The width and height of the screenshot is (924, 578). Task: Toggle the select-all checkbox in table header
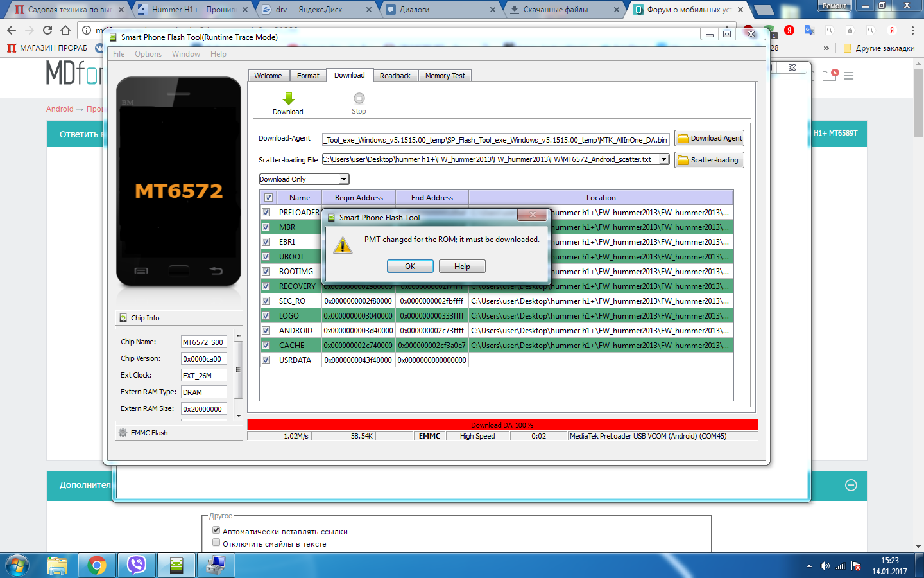click(x=268, y=198)
